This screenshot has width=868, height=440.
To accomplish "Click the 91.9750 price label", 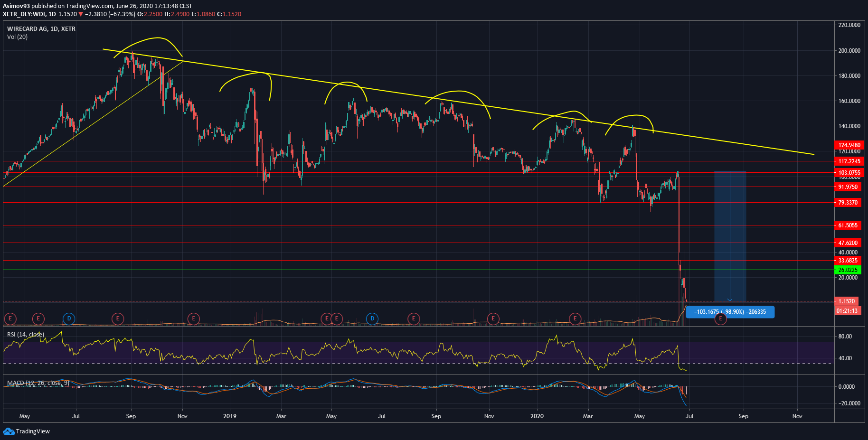I will [848, 187].
